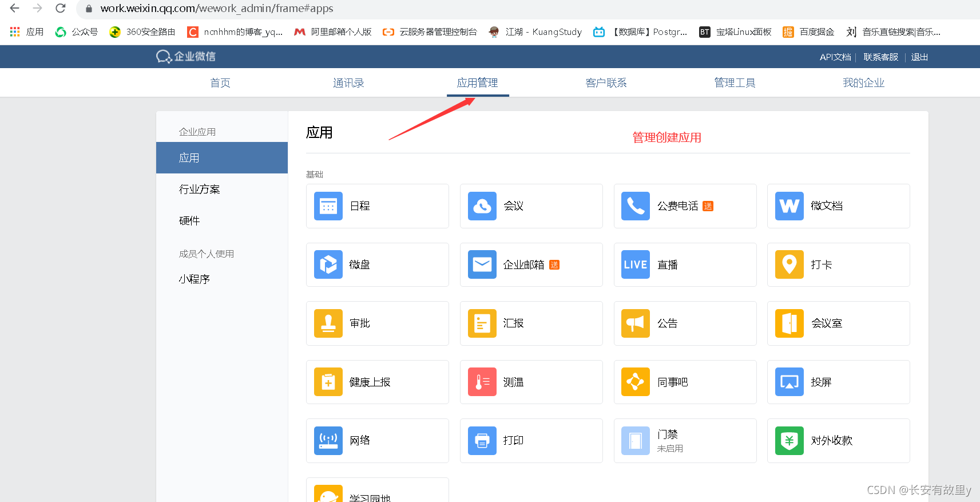Open the 百度掘金 bookmark
This screenshot has height=502, width=980.
[x=809, y=31]
